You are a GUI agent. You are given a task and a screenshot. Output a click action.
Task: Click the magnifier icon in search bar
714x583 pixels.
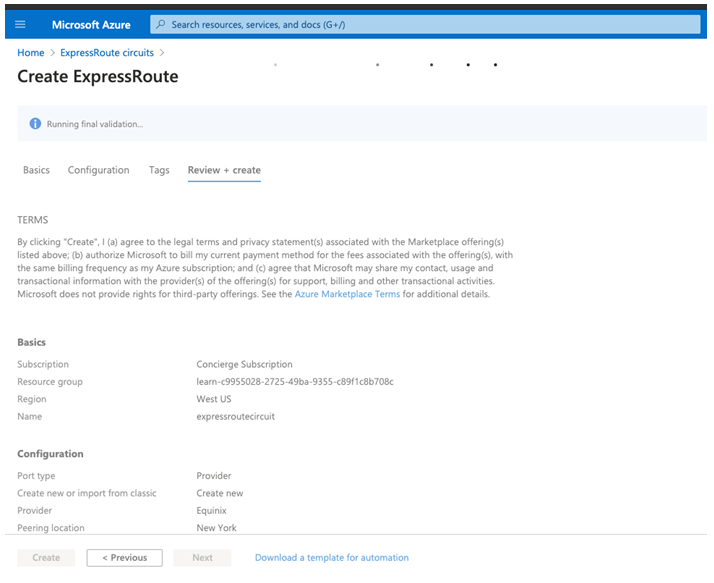click(160, 24)
